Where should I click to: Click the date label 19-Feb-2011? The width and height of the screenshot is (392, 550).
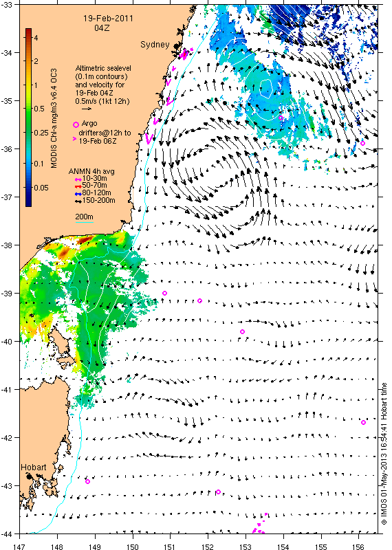coord(109,19)
